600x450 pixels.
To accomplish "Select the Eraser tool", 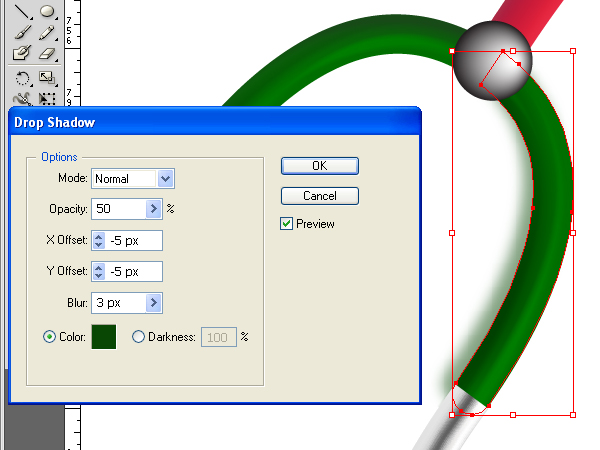I will [47, 54].
